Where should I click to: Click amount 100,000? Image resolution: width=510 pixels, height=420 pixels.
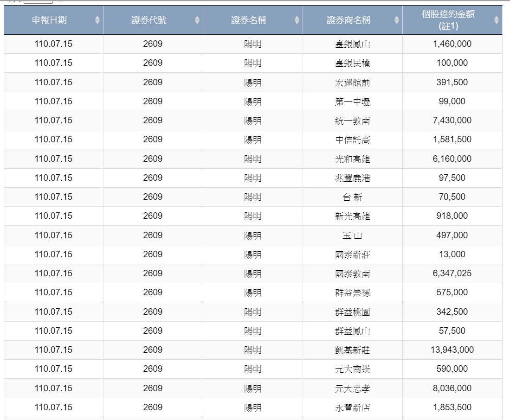[x=452, y=63]
